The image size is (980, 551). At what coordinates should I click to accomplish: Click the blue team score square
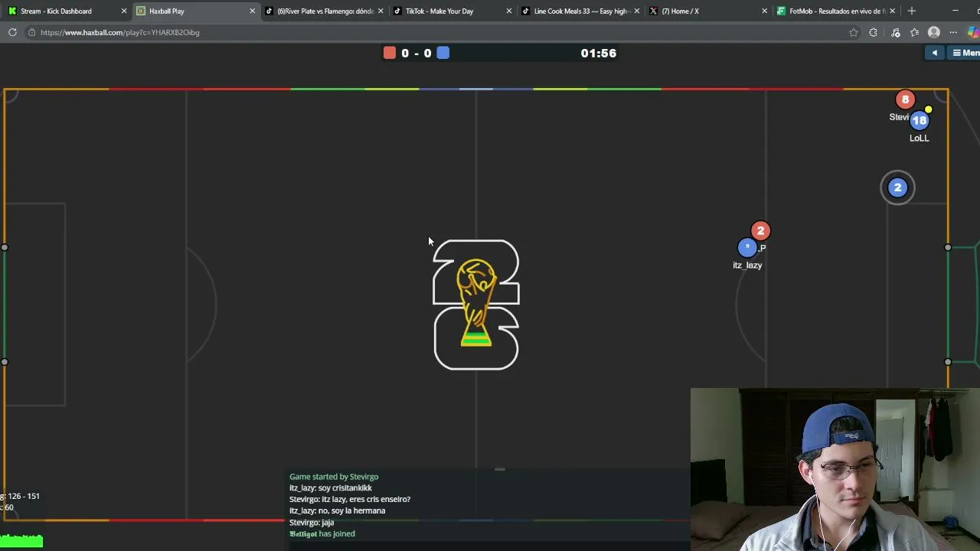443,53
